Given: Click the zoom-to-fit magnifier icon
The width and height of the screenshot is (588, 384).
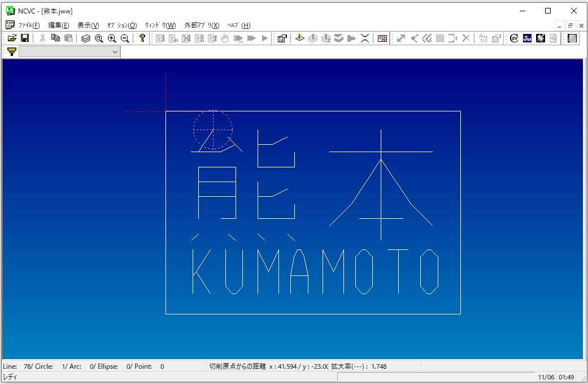Looking at the screenshot, I should click(x=99, y=38).
